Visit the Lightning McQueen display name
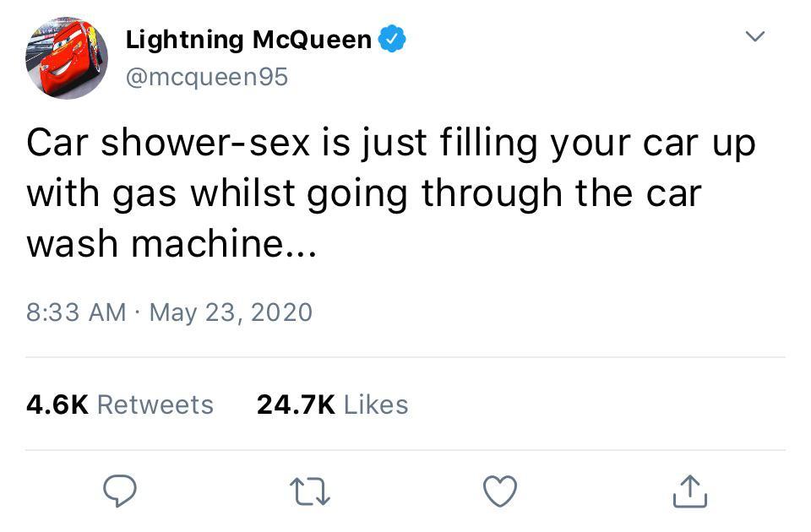811x532 pixels. pos(248,40)
